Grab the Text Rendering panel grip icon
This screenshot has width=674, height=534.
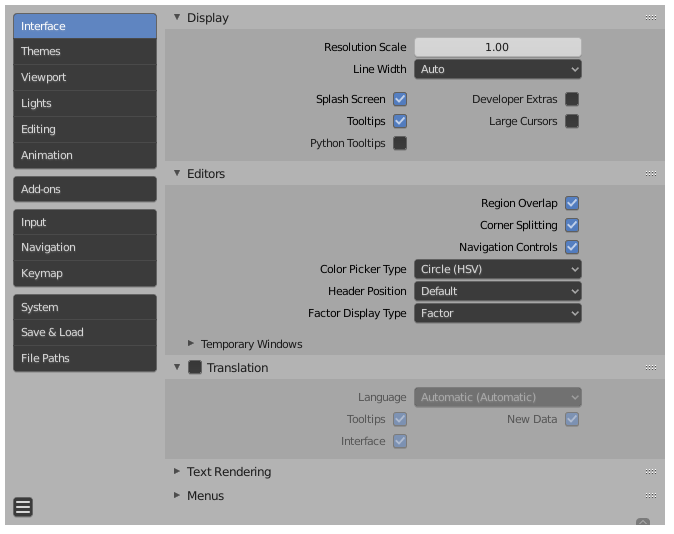click(650, 472)
